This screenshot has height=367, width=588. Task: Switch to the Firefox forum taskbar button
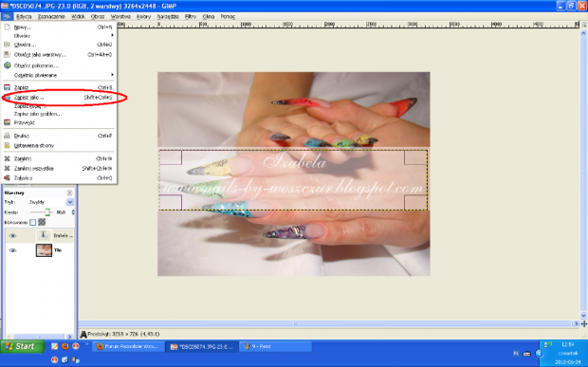pyautogui.click(x=128, y=346)
